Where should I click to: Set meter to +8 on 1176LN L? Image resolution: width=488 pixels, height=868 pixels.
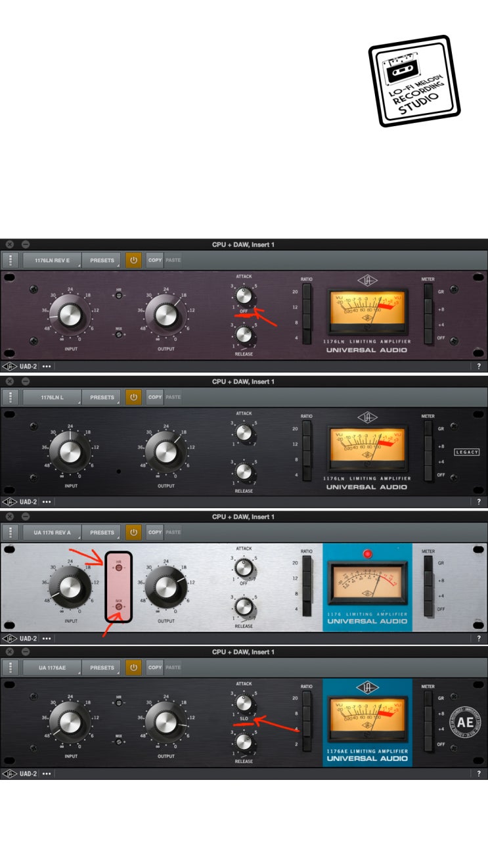coord(429,444)
